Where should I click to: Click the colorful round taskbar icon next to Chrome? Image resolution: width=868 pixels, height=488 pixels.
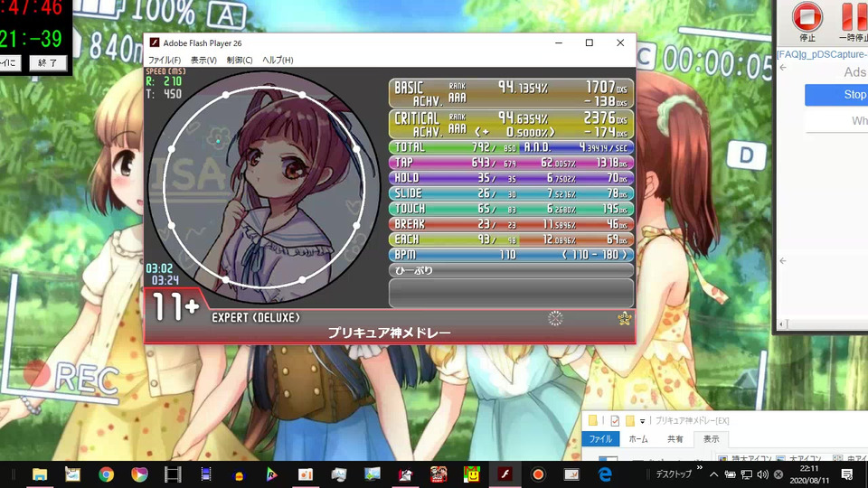point(139,474)
